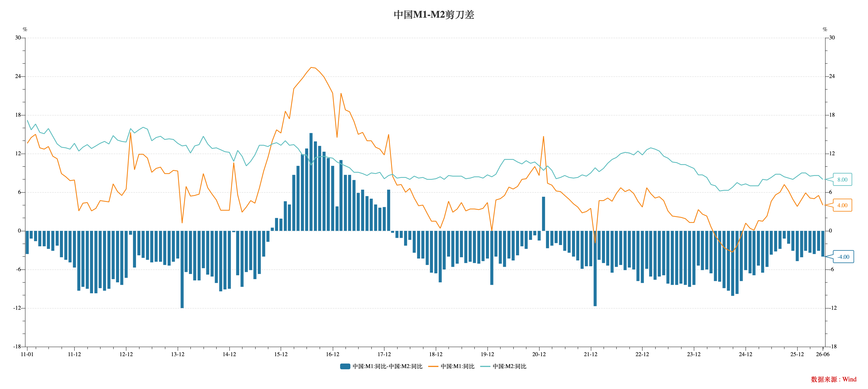Click the 16-12 x-axis label
Screen dimensions: 868x389
pos(333,354)
